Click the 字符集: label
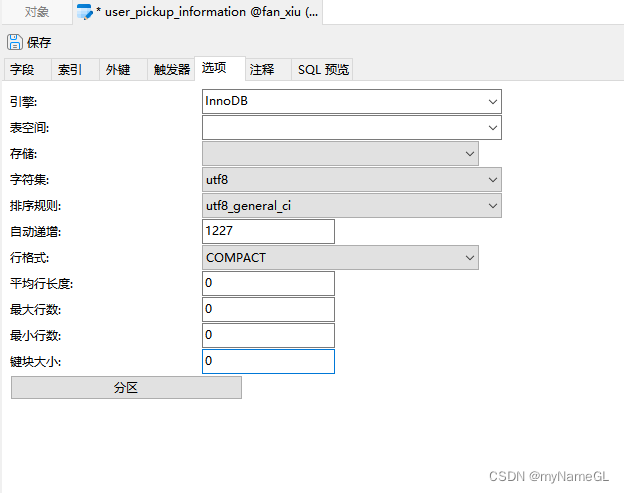 [29, 180]
